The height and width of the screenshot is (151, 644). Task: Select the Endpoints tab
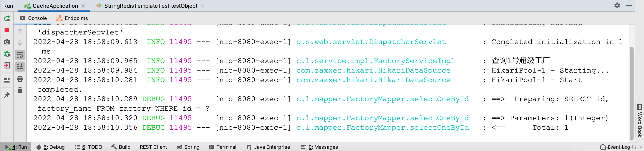[x=72, y=18]
